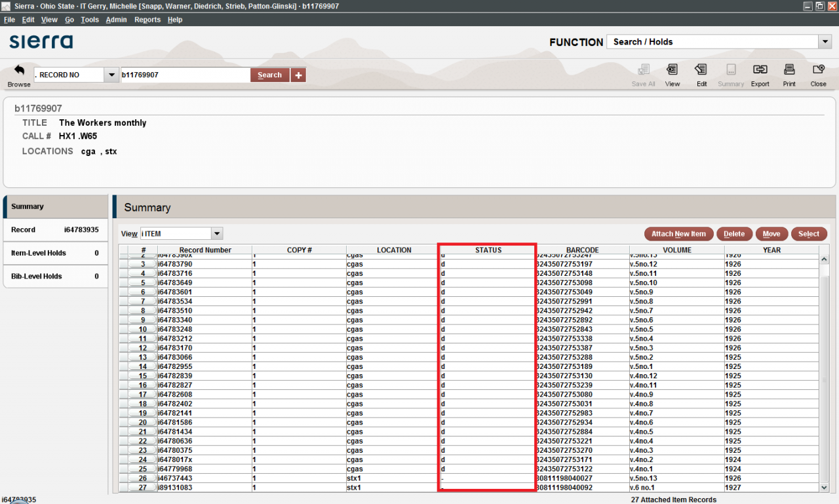839x504 pixels.
Task: Open the Reports menu
Action: (x=147, y=20)
